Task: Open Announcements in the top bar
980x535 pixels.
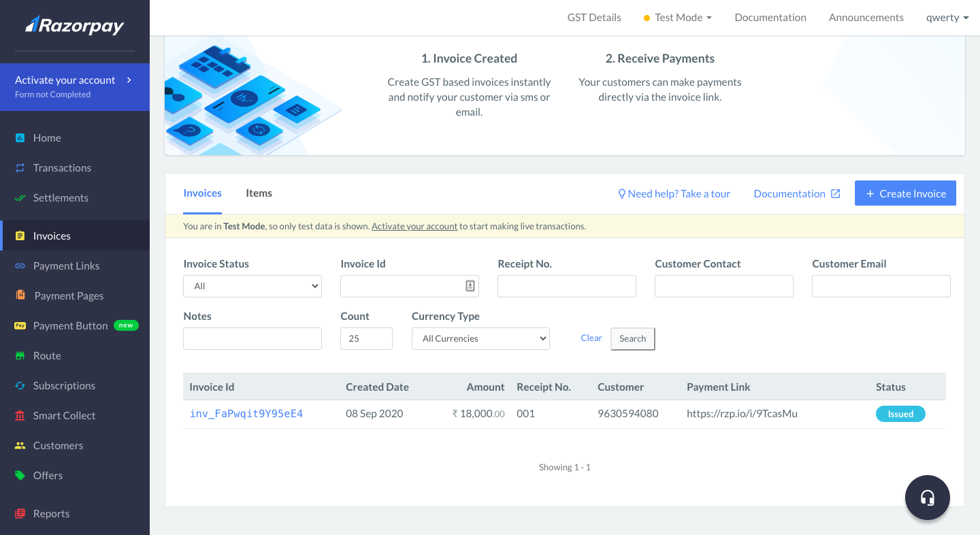Action: coord(866,18)
